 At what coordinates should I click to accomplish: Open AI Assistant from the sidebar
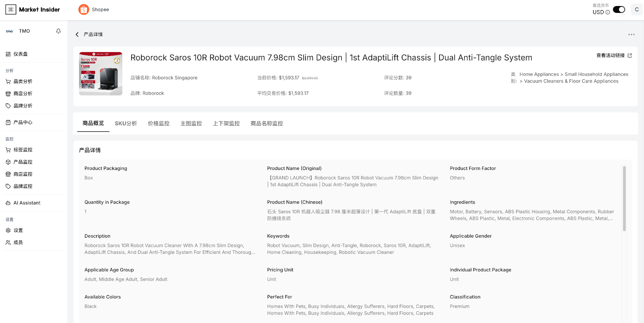pos(27,203)
